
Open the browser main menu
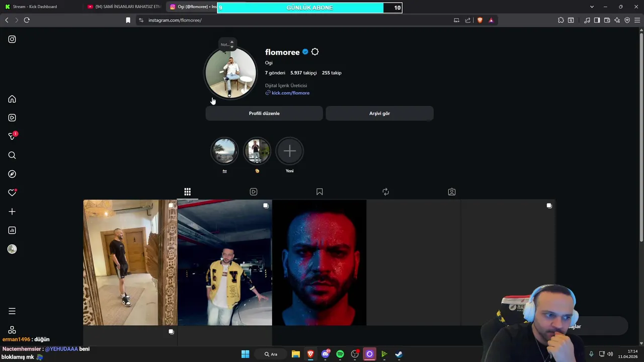(637, 20)
